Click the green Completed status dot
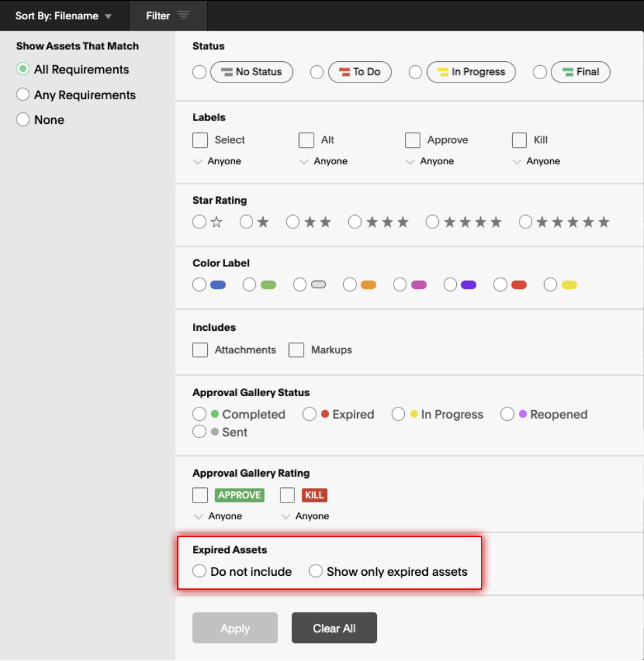 click(214, 414)
